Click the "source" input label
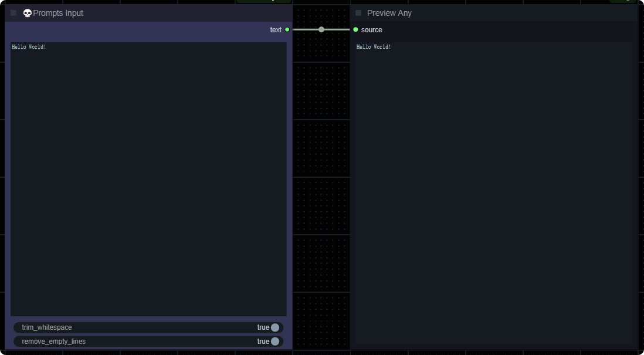 [371, 29]
